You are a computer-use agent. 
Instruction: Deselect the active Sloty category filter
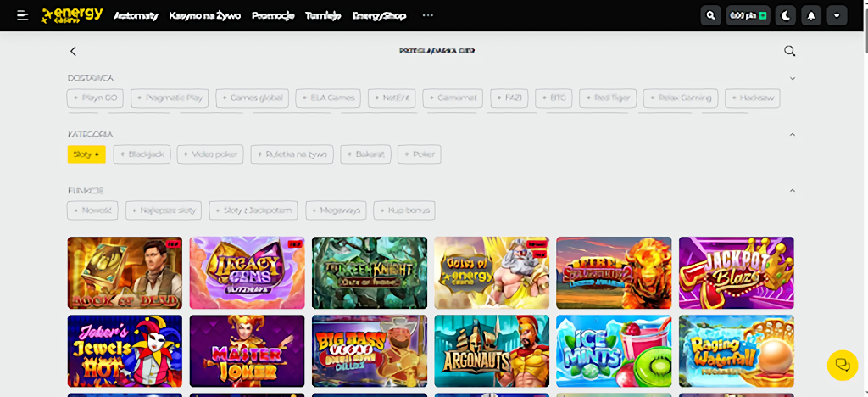click(x=86, y=154)
